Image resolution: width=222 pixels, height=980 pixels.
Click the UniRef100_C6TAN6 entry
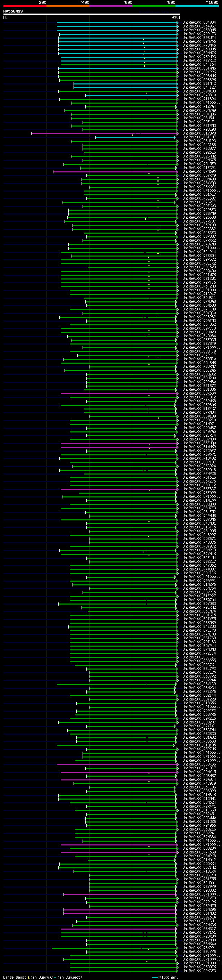click(x=199, y=68)
